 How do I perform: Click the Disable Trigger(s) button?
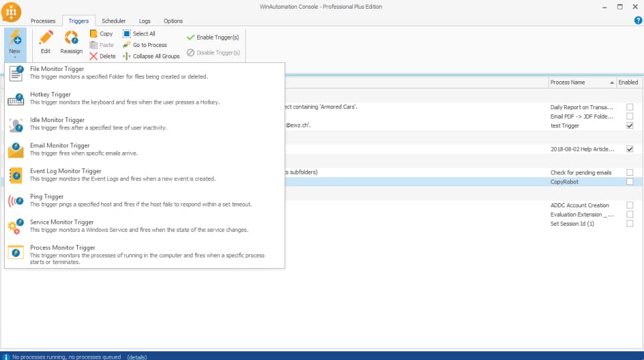(213, 52)
